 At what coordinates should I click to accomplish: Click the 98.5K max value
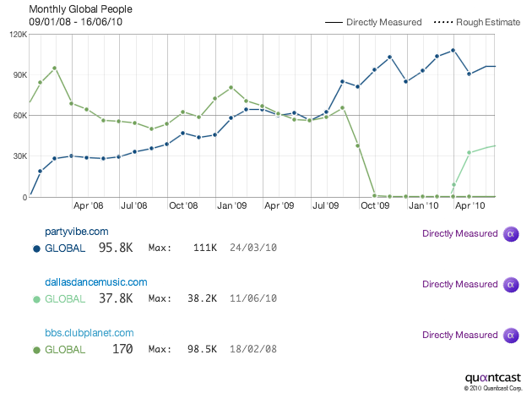coord(202,349)
